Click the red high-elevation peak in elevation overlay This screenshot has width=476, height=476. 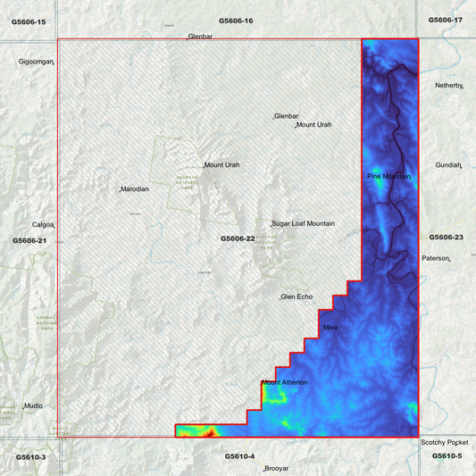pos(211,433)
